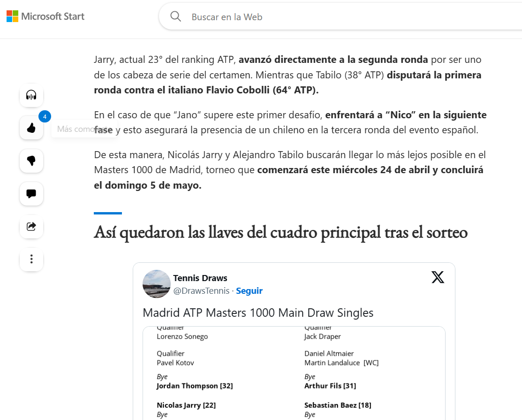Click 'Daniel Altmaier' in the draw
This screenshot has height=420, width=522.
coord(329,353)
